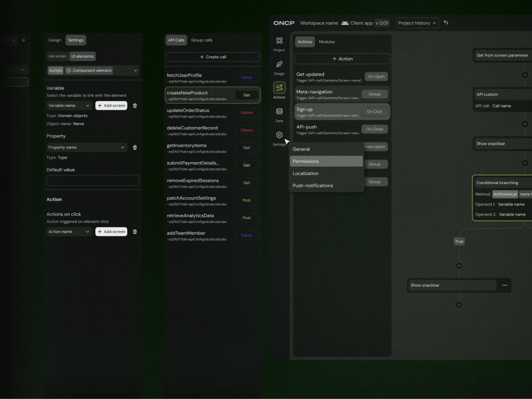Delete the Property name row
Viewport: 532px width, 399px height.
click(135, 147)
